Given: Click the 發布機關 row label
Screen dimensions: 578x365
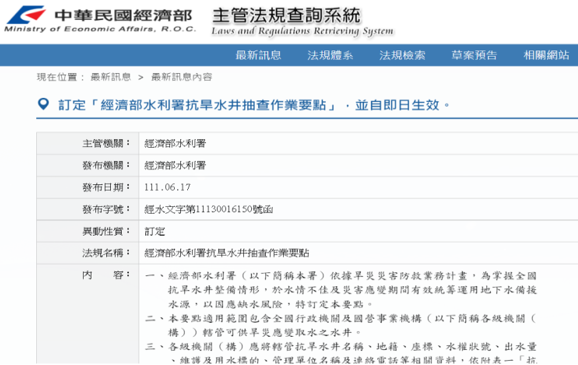Looking at the screenshot, I should (106, 165).
